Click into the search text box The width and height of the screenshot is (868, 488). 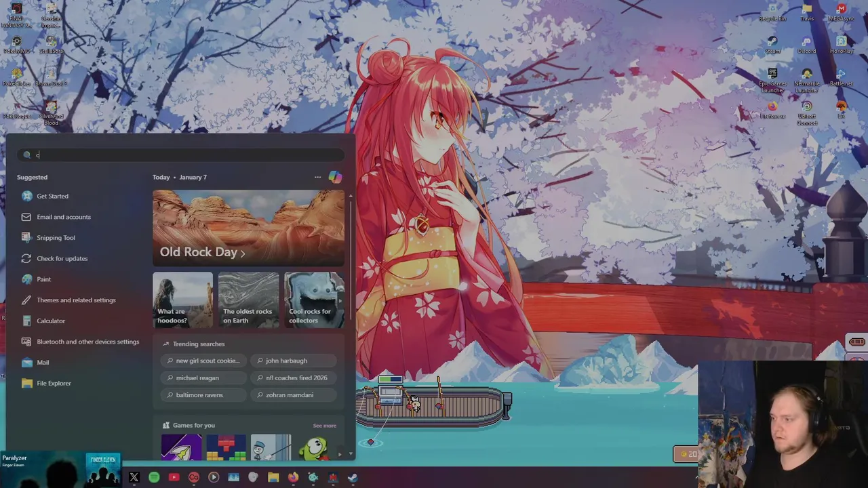181,155
